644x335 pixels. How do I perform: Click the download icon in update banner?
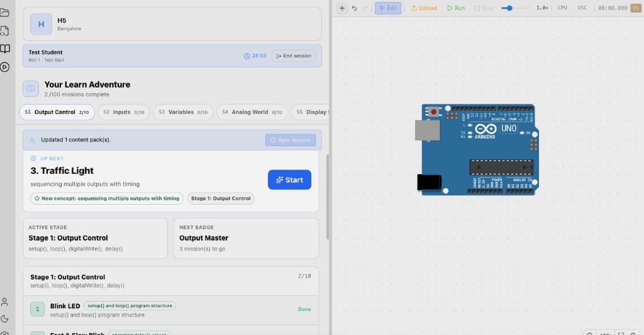(32, 140)
